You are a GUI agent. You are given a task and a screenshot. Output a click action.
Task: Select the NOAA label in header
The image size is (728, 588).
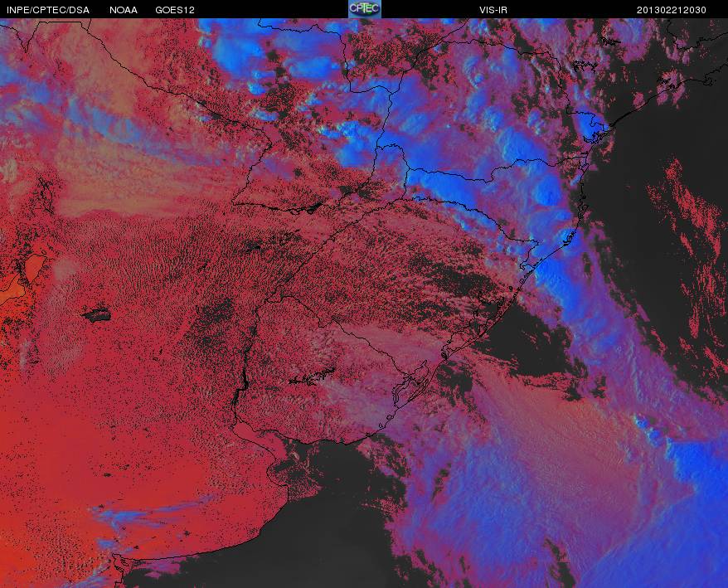point(123,10)
